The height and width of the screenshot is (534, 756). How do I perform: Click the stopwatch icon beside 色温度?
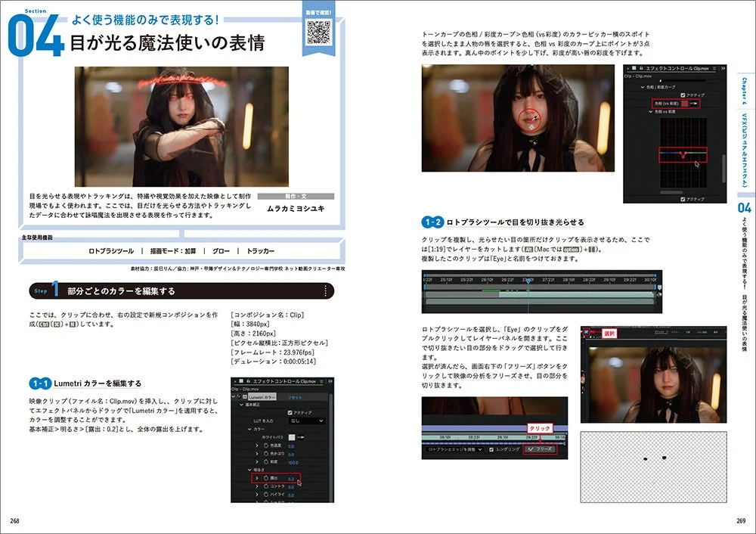(265, 445)
